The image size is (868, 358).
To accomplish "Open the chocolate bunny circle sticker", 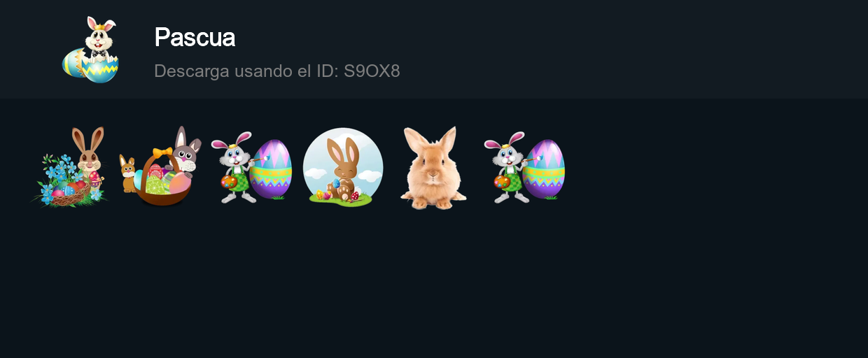I will point(343,168).
